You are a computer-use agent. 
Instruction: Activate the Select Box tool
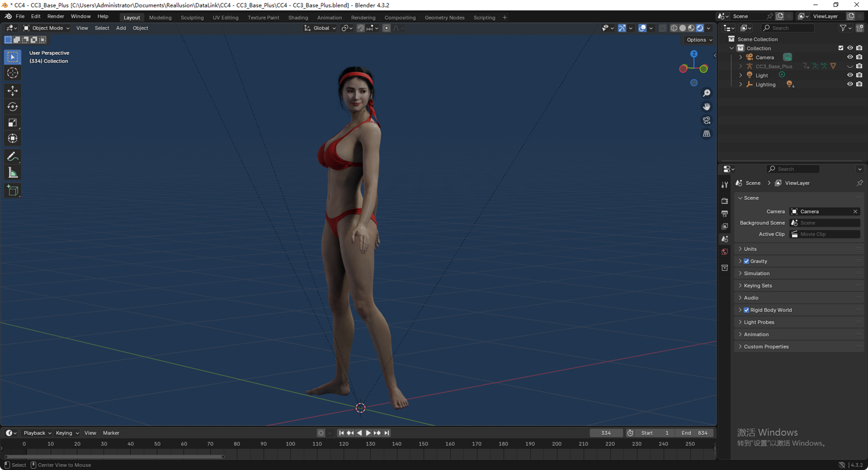pos(13,57)
